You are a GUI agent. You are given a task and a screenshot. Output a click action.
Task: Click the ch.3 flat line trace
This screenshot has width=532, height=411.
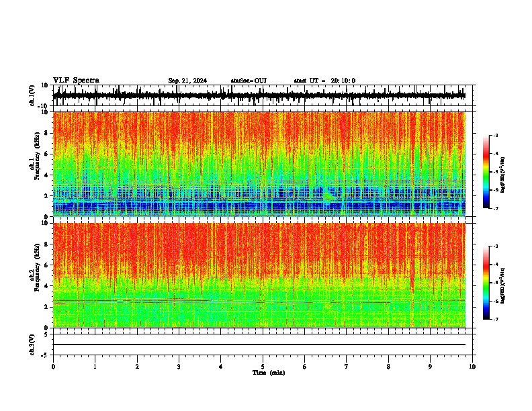point(259,345)
